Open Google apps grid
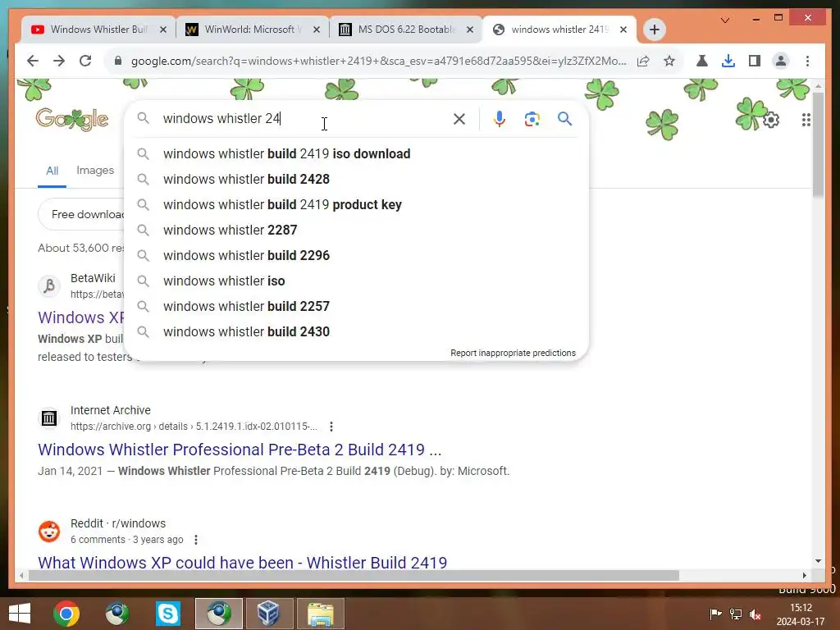Viewport: 840px width, 630px height. pyautogui.click(x=806, y=120)
